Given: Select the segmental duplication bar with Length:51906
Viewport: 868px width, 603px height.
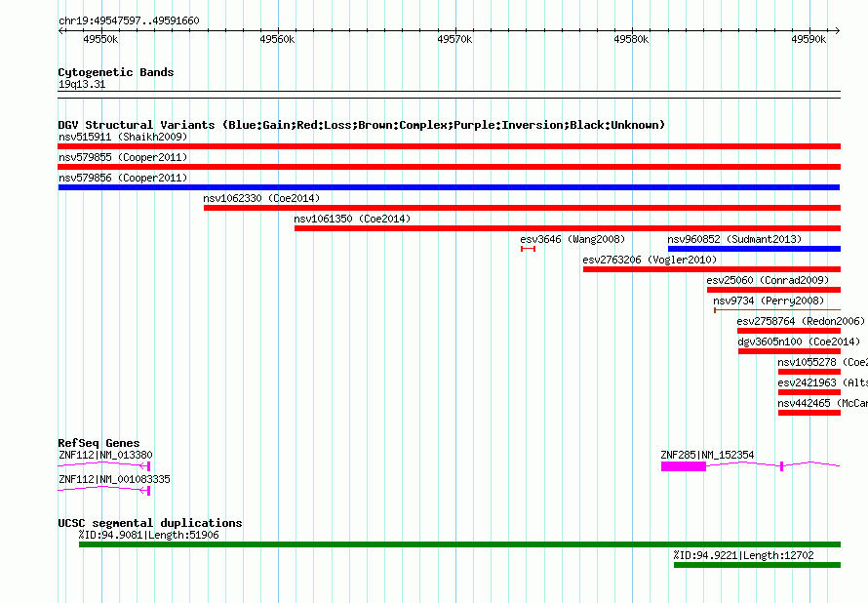Looking at the screenshot, I should click(459, 544).
